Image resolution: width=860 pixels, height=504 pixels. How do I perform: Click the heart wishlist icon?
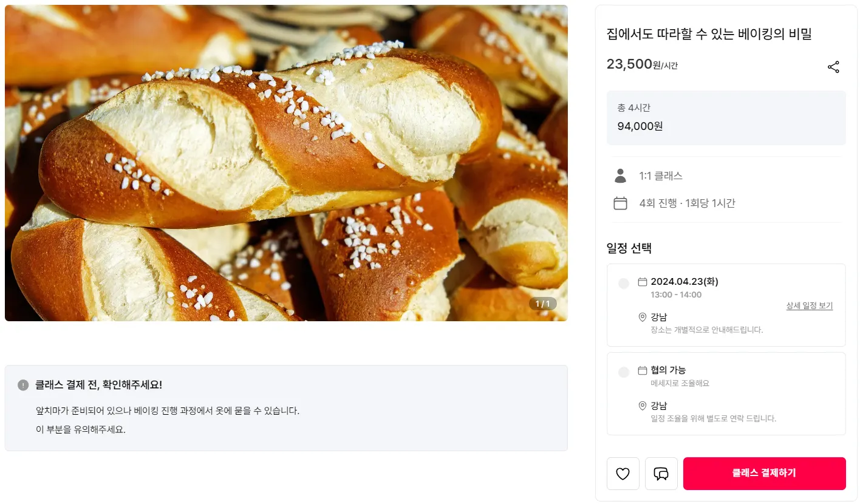tap(623, 474)
